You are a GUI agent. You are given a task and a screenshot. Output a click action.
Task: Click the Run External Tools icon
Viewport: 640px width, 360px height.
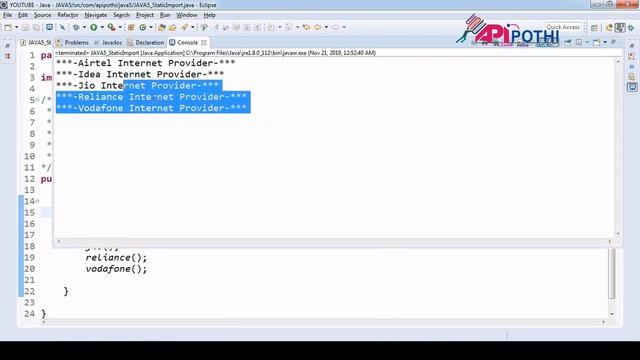(x=111, y=27)
